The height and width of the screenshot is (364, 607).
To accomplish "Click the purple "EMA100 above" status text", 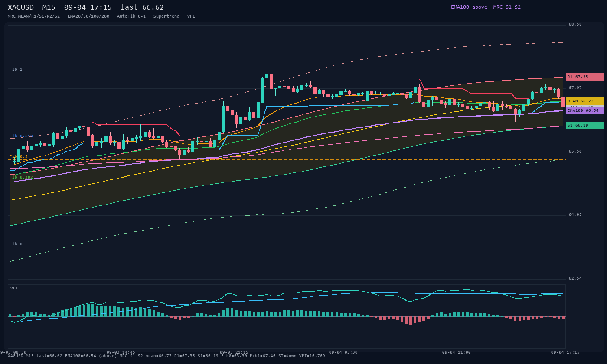I will tap(469, 7).
